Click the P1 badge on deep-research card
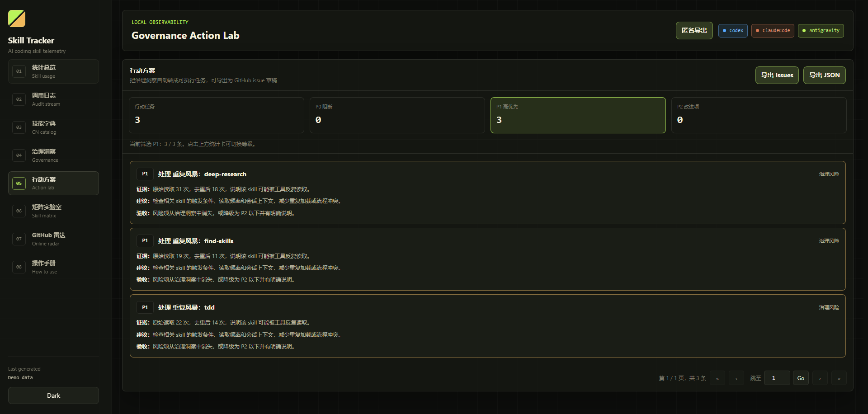The width and height of the screenshot is (868, 414). tap(145, 174)
